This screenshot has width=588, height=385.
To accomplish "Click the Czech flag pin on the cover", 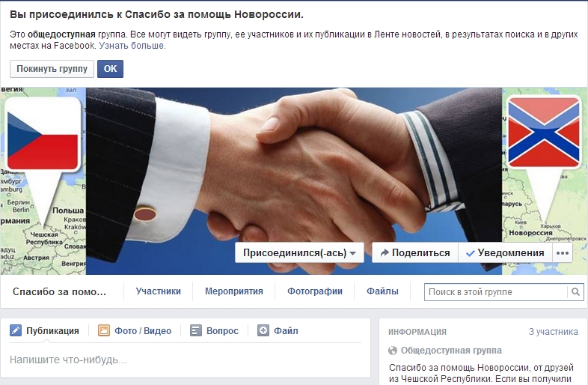I will click(x=43, y=135).
